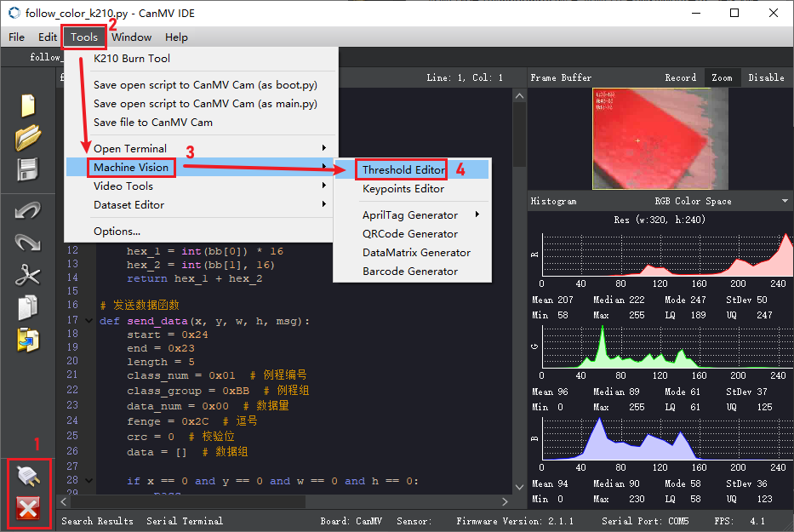Select Threshold Editor in submenu
Image resolution: width=794 pixels, height=532 pixels.
coord(412,169)
